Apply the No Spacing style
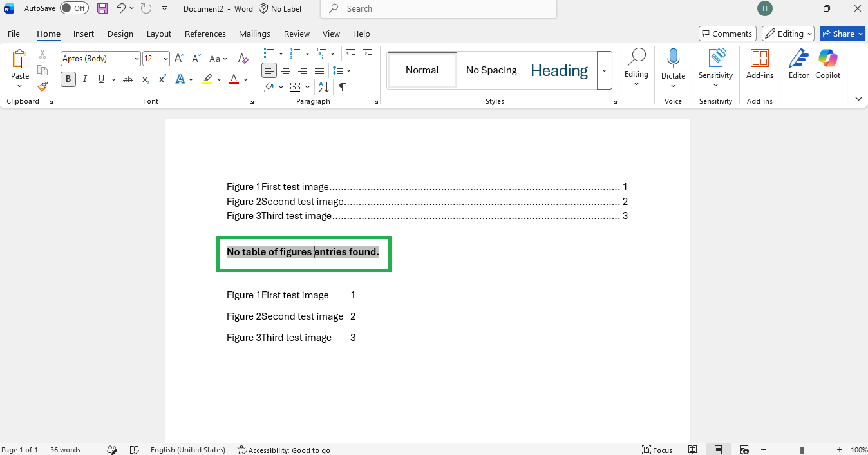The height and width of the screenshot is (455, 868). coord(491,70)
